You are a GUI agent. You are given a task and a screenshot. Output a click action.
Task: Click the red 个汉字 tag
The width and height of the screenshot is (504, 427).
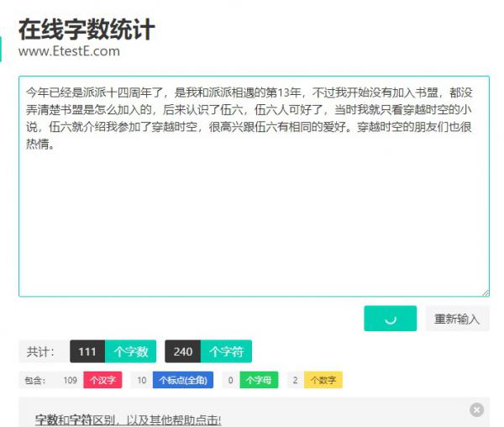(102, 380)
